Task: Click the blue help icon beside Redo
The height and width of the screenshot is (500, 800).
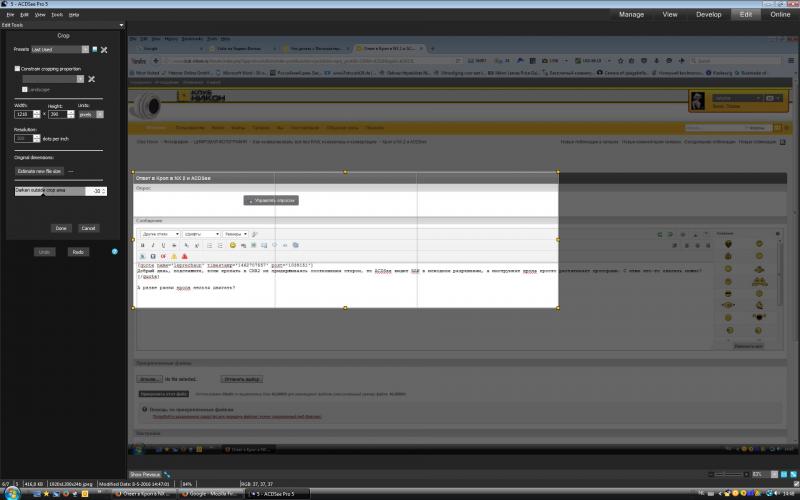Action: coord(115,252)
